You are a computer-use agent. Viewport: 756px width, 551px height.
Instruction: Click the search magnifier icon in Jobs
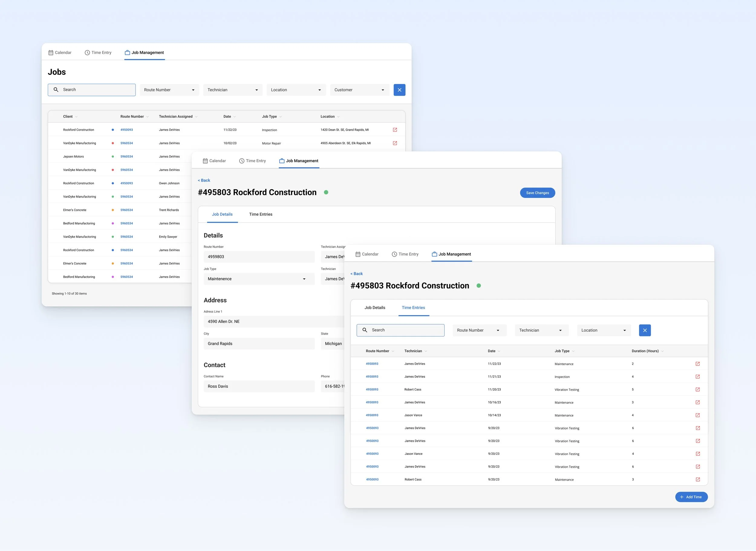56,90
